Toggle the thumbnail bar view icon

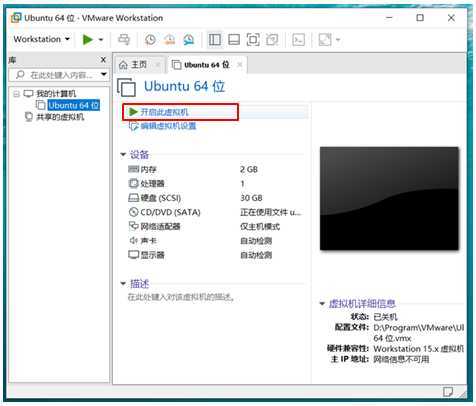pyautogui.click(x=234, y=40)
